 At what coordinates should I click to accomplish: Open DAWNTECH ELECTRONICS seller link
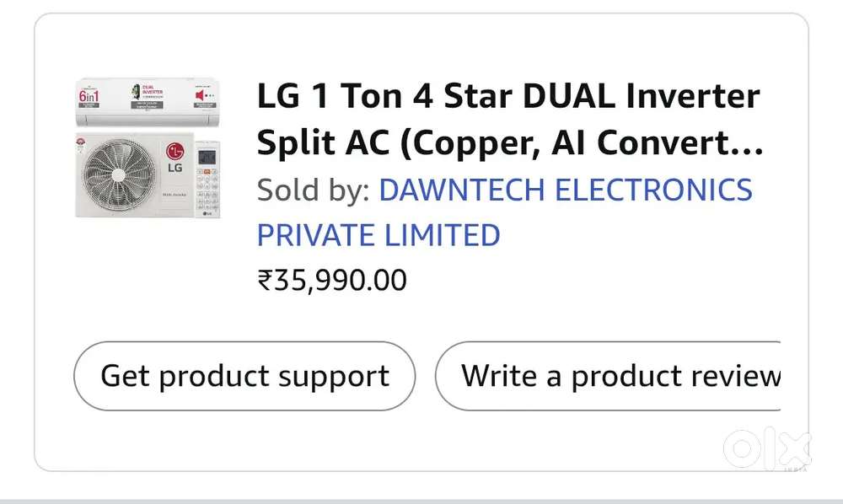pos(565,190)
